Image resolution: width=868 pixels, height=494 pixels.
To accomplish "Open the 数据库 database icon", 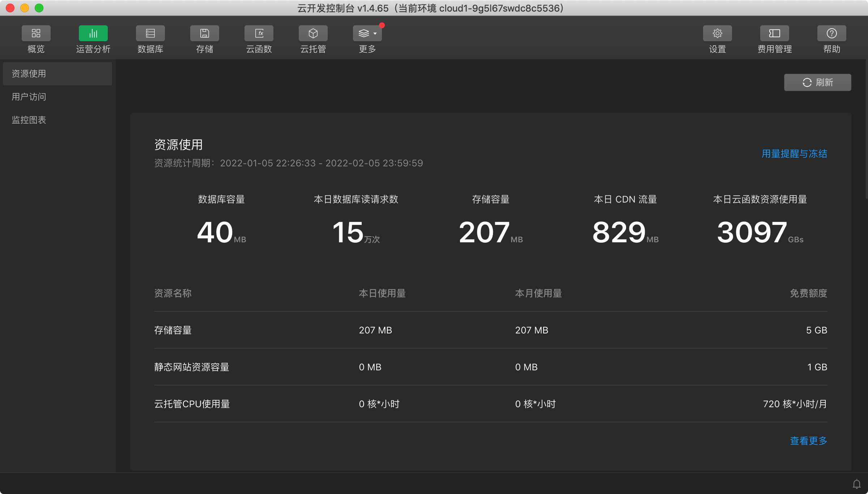I will coord(150,34).
